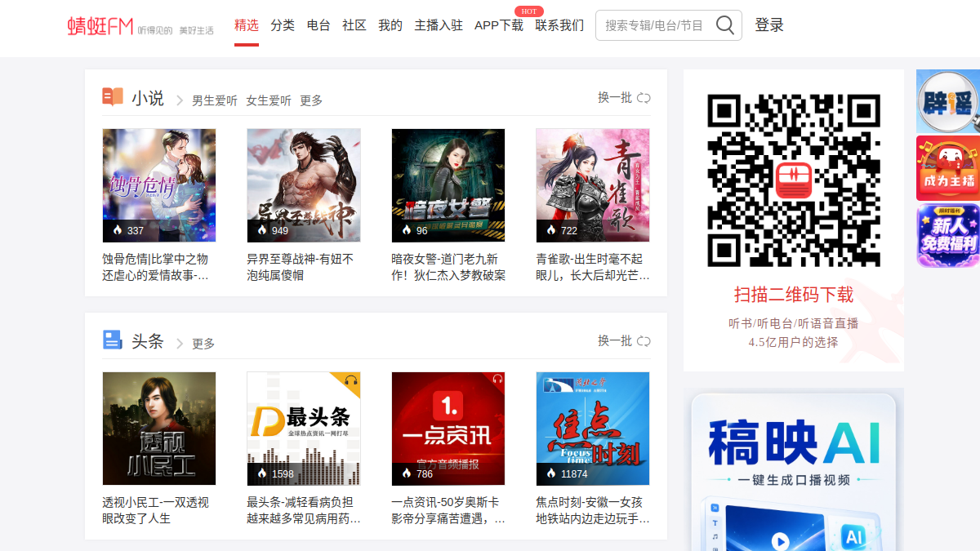Click the novel section book icon
The height and width of the screenshot is (551, 980).
tap(113, 98)
